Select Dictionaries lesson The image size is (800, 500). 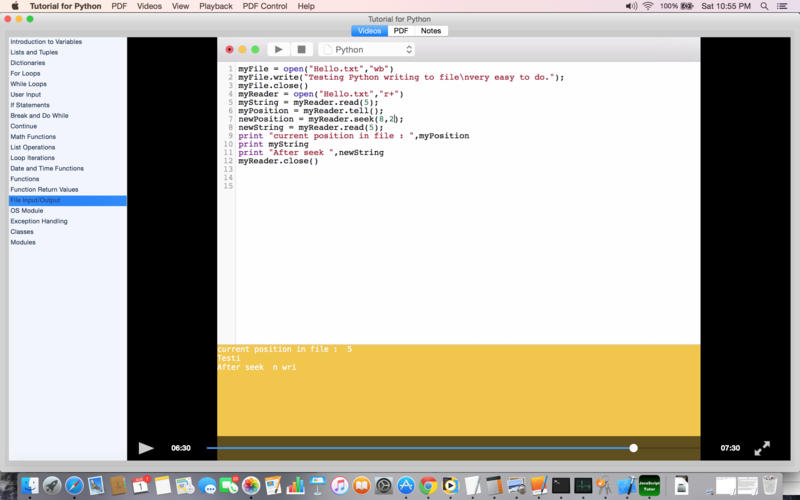[67, 63]
